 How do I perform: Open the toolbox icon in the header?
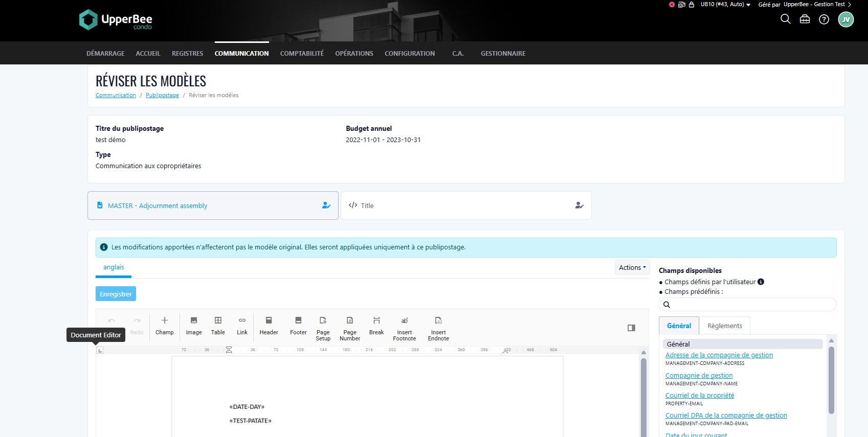(x=805, y=19)
